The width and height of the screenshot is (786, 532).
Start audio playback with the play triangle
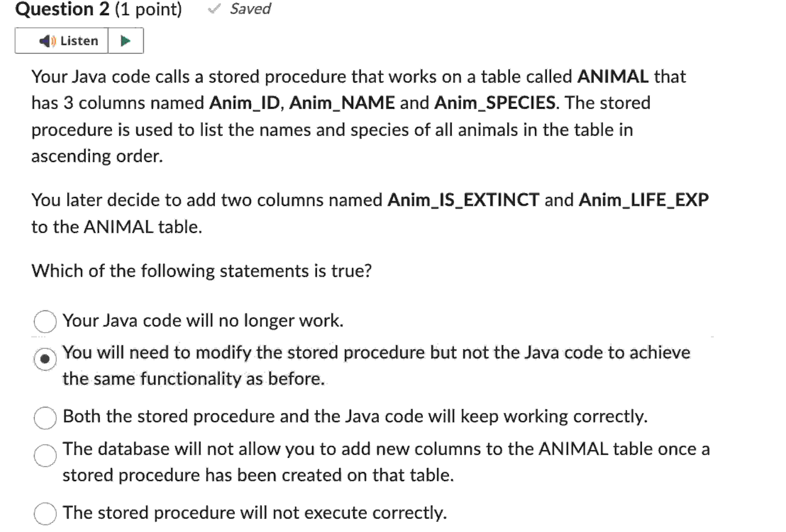pos(125,41)
